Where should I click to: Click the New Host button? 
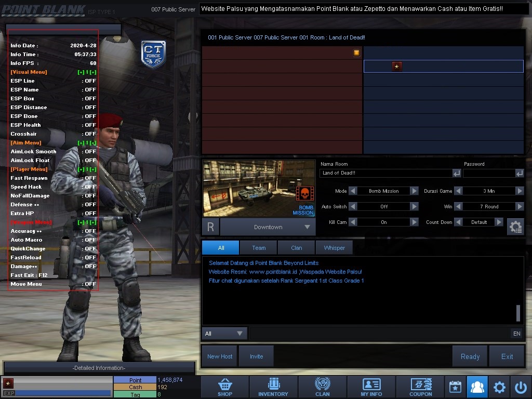(x=220, y=356)
